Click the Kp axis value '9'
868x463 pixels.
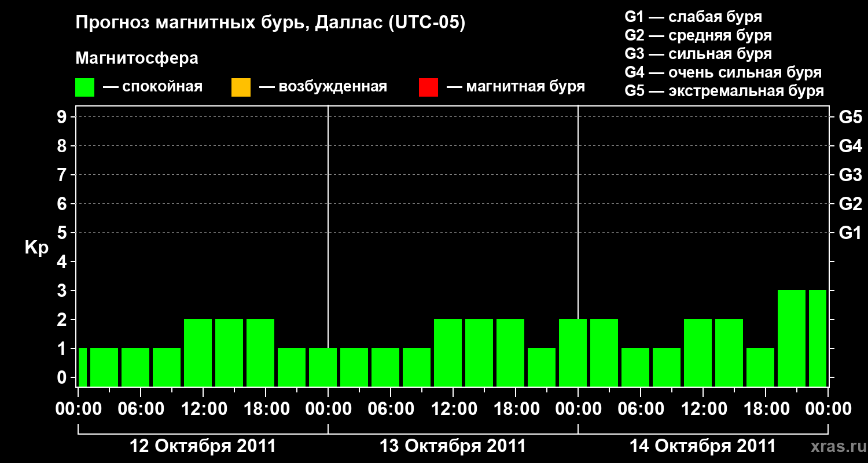63,117
